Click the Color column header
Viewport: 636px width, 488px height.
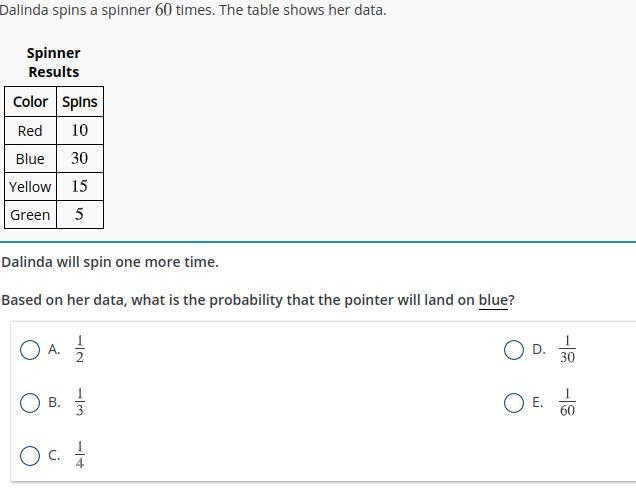30,101
